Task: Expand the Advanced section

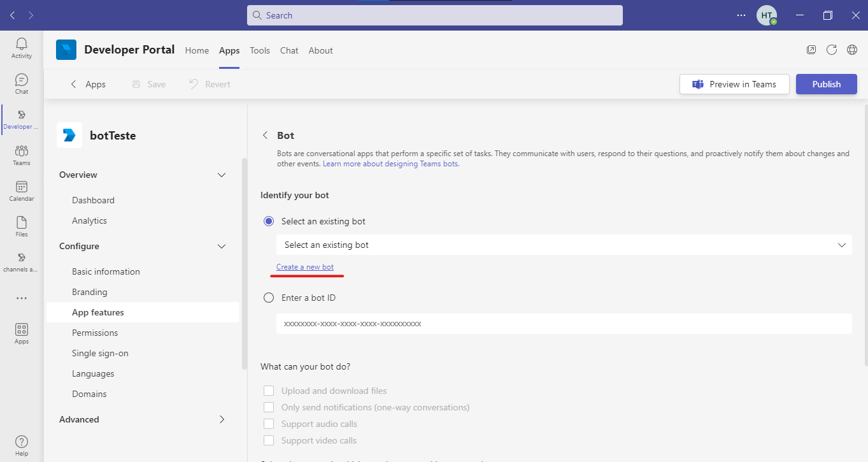Action: click(x=222, y=419)
